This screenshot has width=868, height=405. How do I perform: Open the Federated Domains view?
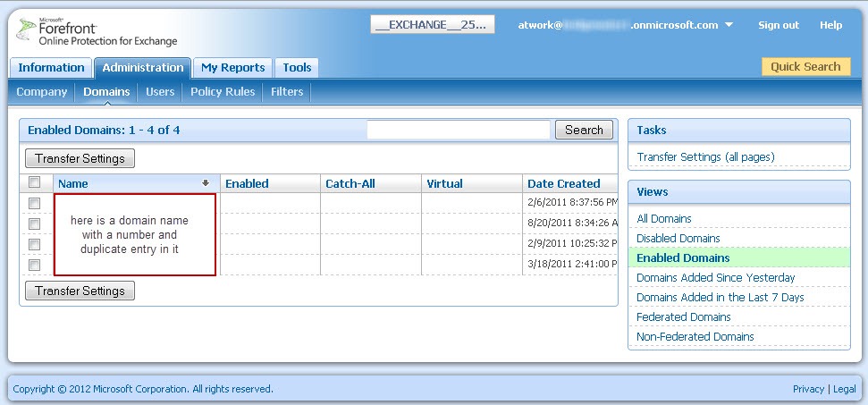pos(683,317)
